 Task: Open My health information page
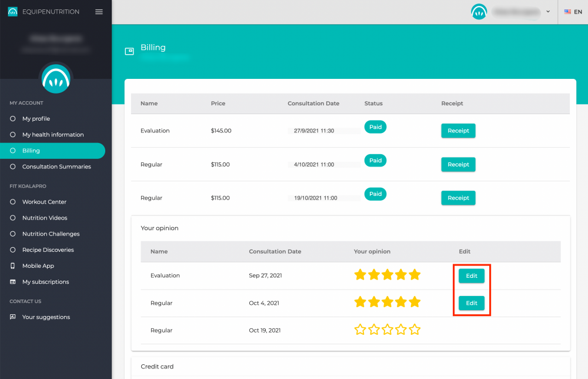pyautogui.click(x=53, y=135)
